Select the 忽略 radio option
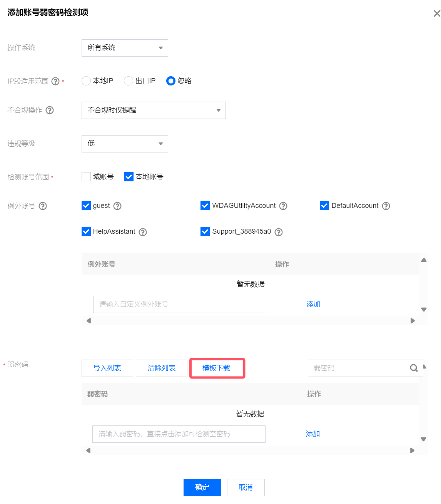Image resolution: width=441 pixels, height=504 pixels. pos(171,81)
